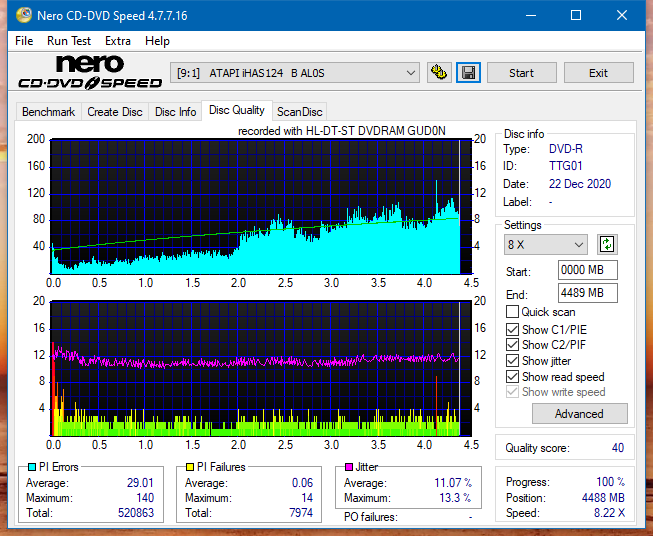The width and height of the screenshot is (653, 536).
Task: Click the date 22 Dec 2020
Action: (580, 184)
